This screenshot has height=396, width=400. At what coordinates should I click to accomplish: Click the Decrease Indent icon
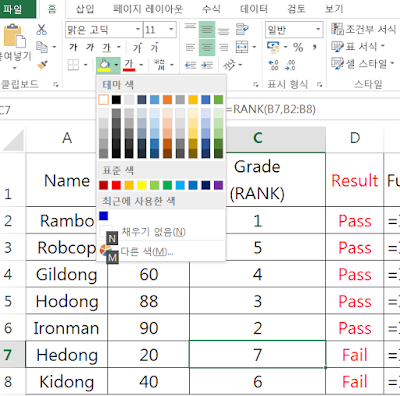(x=190, y=65)
